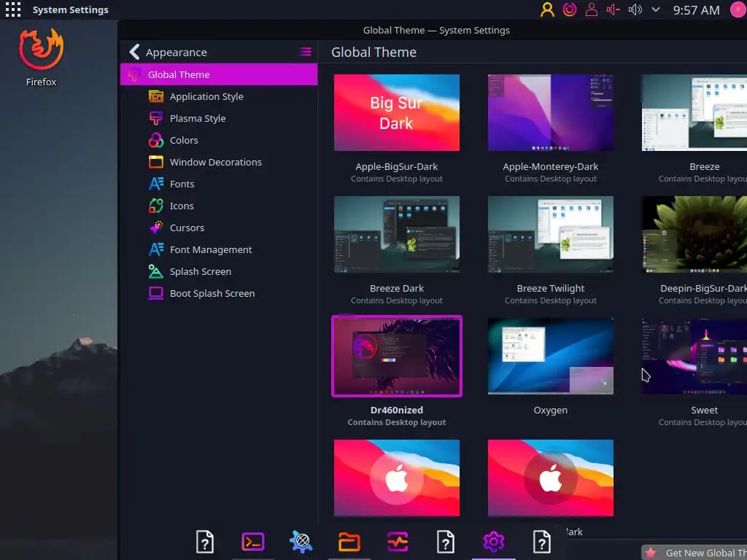The height and width of the screenshot is (560, 747).
Task: Open the blue gear-globe dock icon
Action: tap(301, 542)
